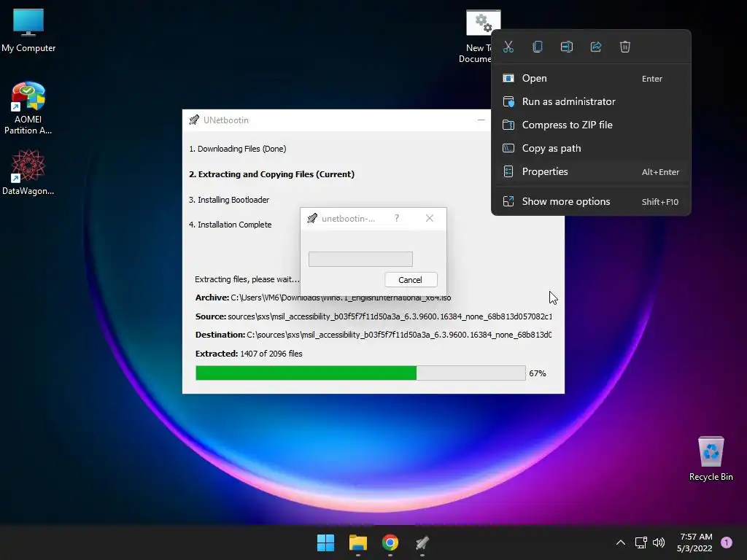Click '4. Installation Complete' step
Viewport: 747px width, 560px height.
(x=230, y=225)
